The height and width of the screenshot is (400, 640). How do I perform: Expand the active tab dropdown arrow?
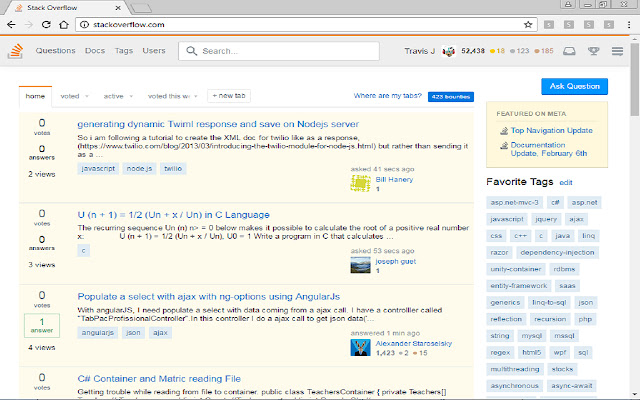(x=131, y=97)
